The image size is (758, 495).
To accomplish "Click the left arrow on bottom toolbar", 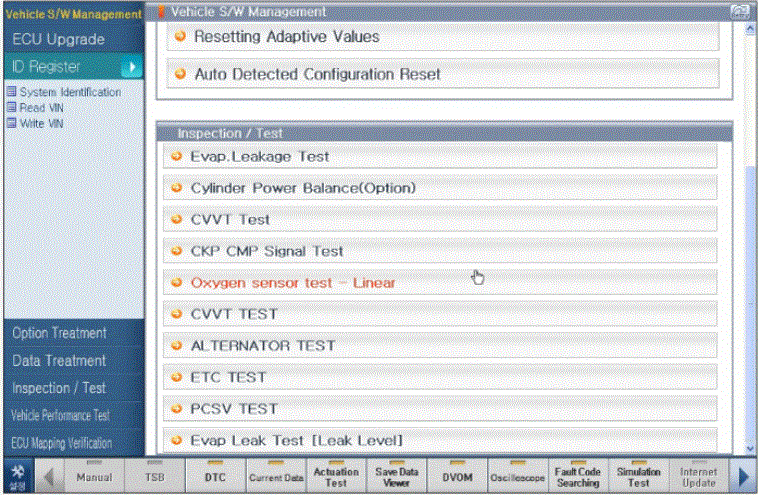I will point(48,475).
